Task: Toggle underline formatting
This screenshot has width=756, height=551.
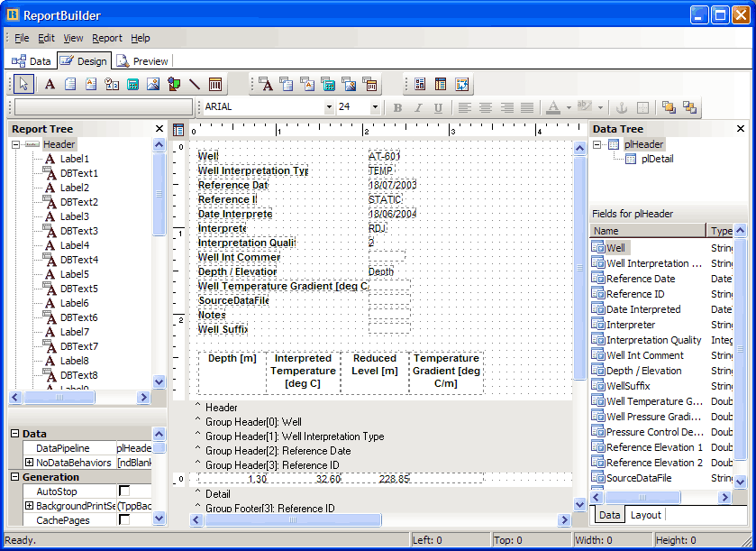Action: (x=438, y=107)
